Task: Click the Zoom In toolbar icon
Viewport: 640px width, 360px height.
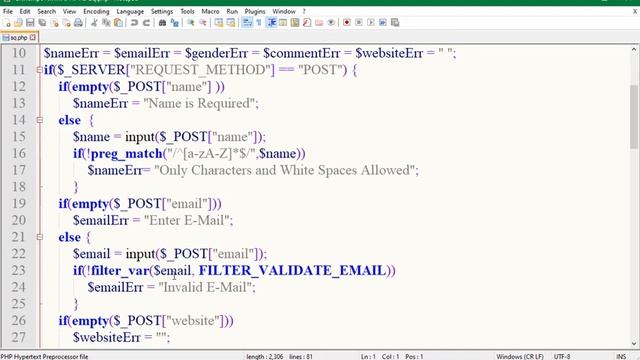Action: click(x=191, y=23)
